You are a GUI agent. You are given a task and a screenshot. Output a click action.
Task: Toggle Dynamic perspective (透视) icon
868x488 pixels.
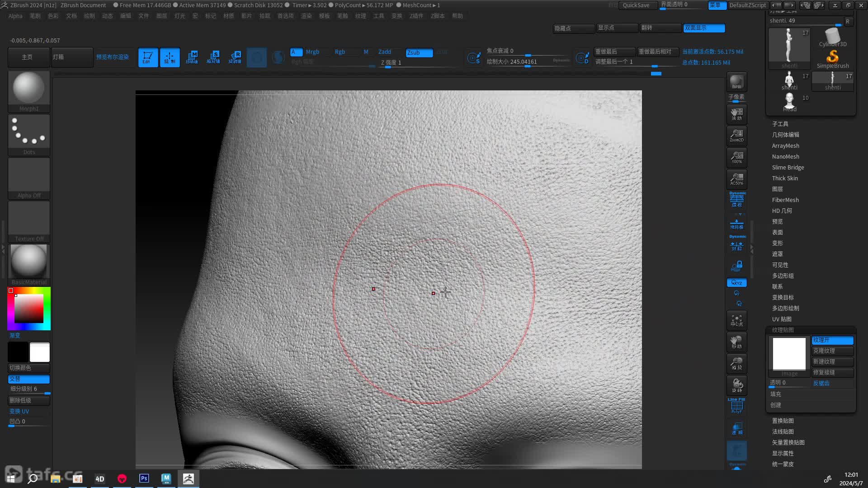coord(736,200)
